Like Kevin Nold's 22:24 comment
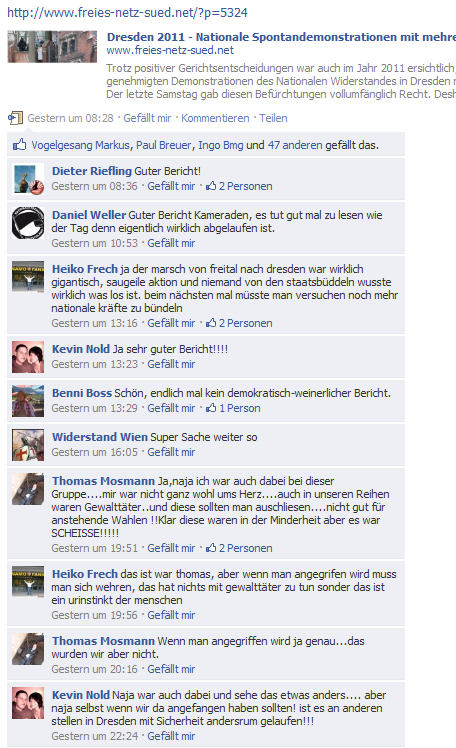456x748 pixels. (x=171, y=736)
